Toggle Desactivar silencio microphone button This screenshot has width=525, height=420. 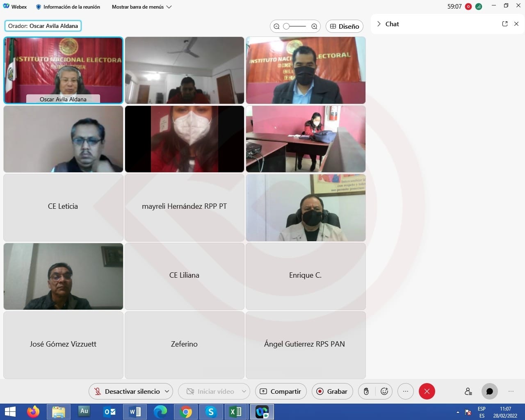(x=126, y=391)
